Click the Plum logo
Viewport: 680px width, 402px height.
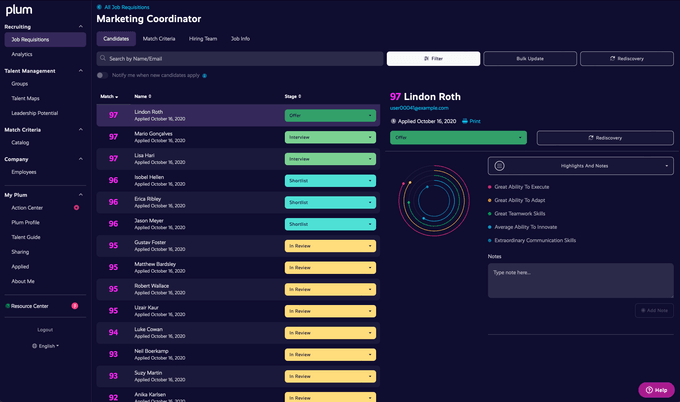coord(18,10)
